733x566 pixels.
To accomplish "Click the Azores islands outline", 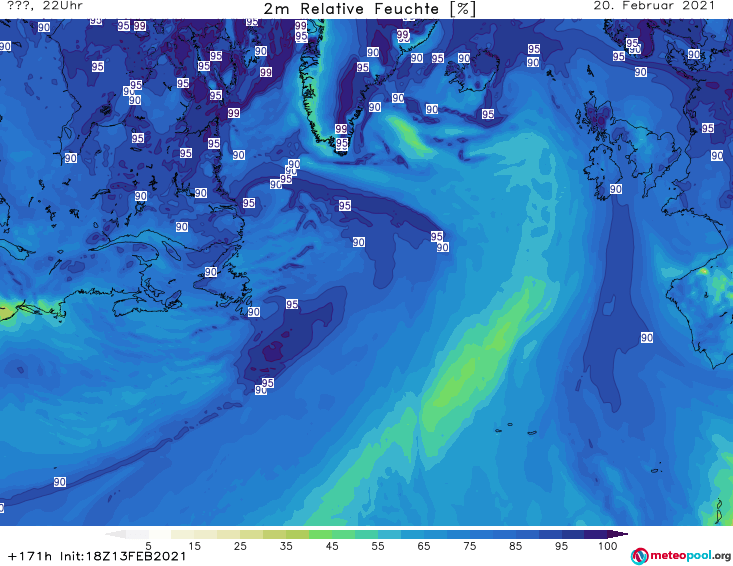I will coord(514,429).
